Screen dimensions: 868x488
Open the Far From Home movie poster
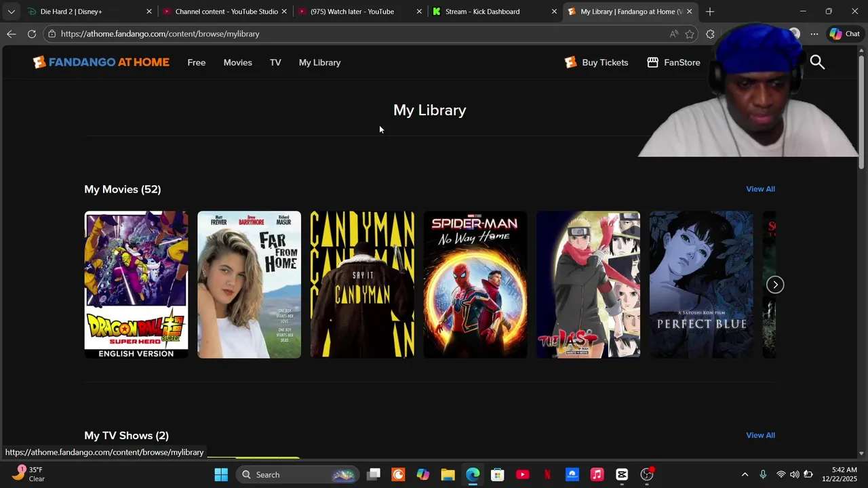[249, 285]
